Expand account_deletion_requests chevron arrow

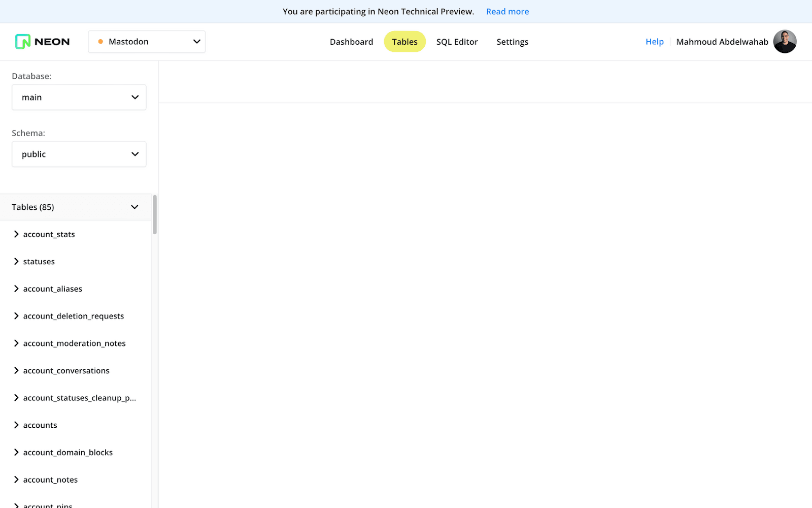pyautogui.click(x=16, y=316)
